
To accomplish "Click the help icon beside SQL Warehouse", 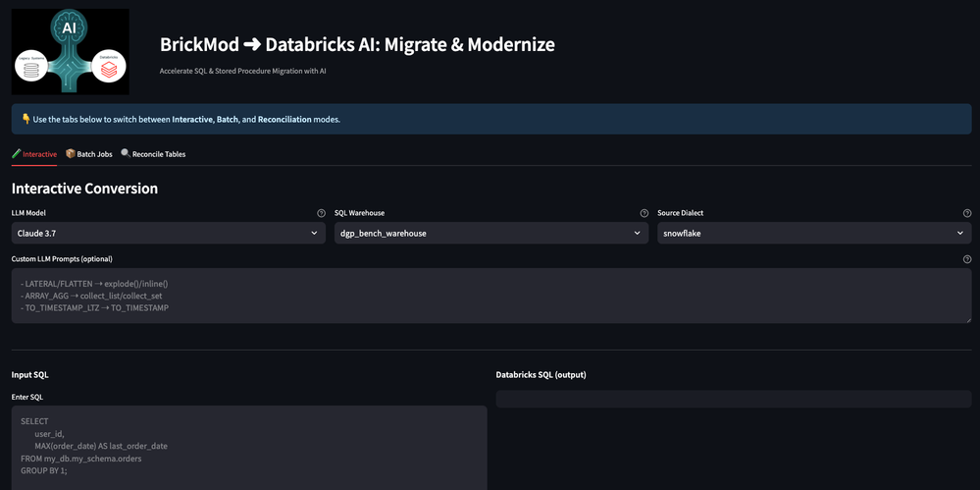I will pyautogui.click(x=644, y=213).
